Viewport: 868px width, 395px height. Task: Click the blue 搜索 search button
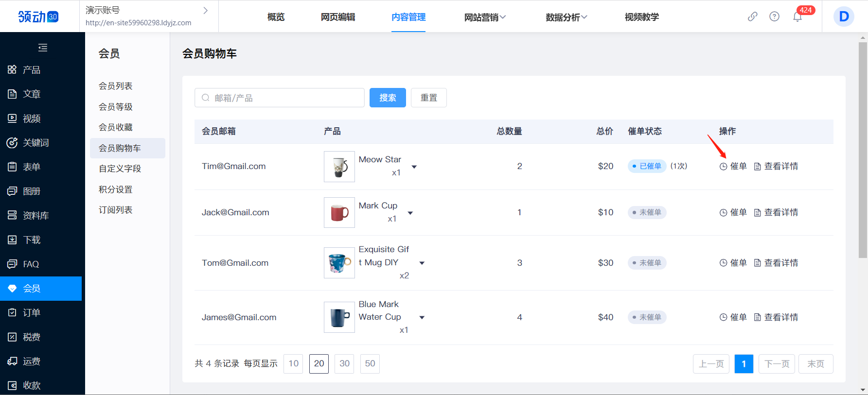point(388,98)
